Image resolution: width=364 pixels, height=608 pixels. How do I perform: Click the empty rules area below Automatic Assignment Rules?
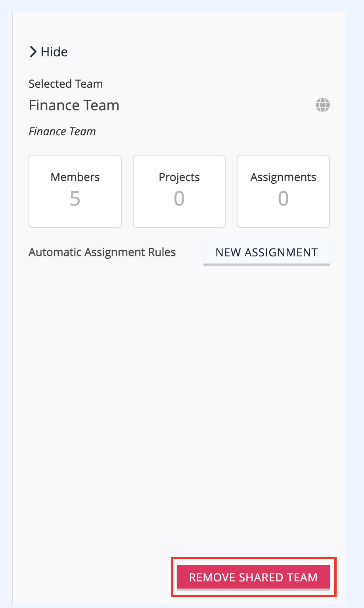coord(179,409)
